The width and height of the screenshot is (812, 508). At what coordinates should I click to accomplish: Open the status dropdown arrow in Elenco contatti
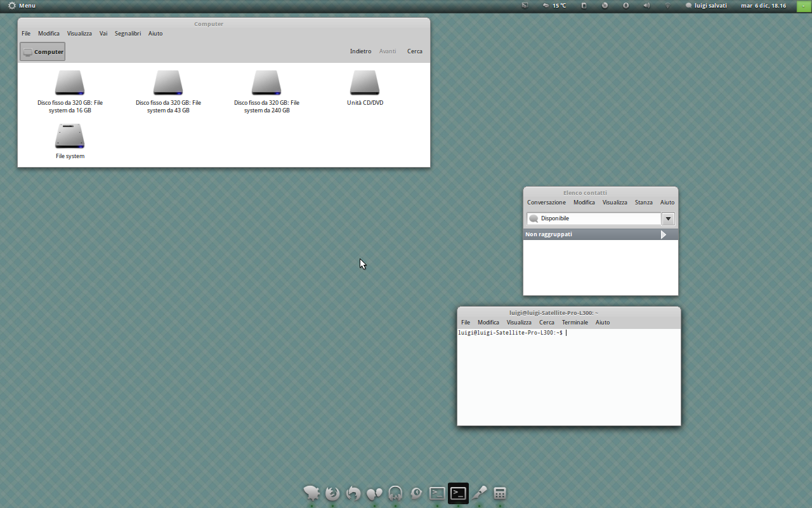(x=668, y=218)
